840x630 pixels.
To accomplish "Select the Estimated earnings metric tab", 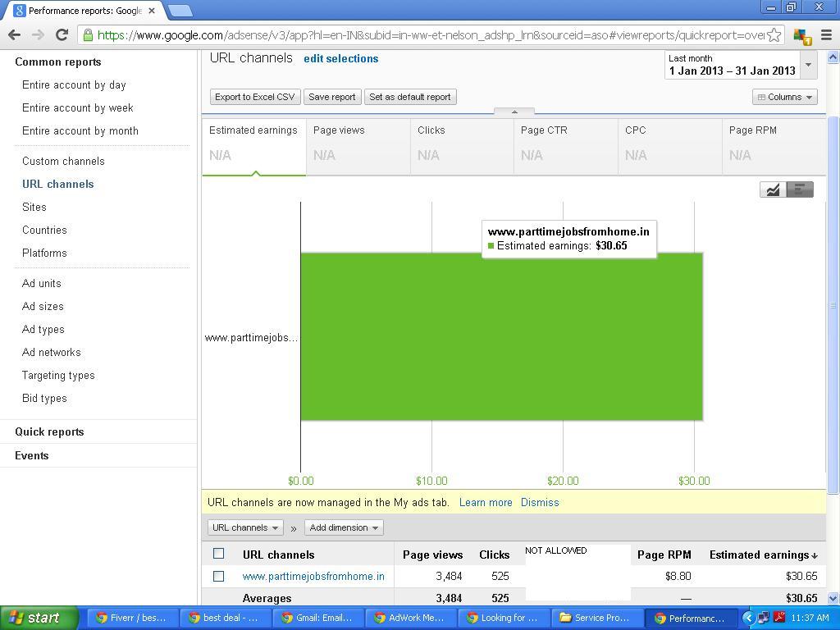I will point(254,147).
